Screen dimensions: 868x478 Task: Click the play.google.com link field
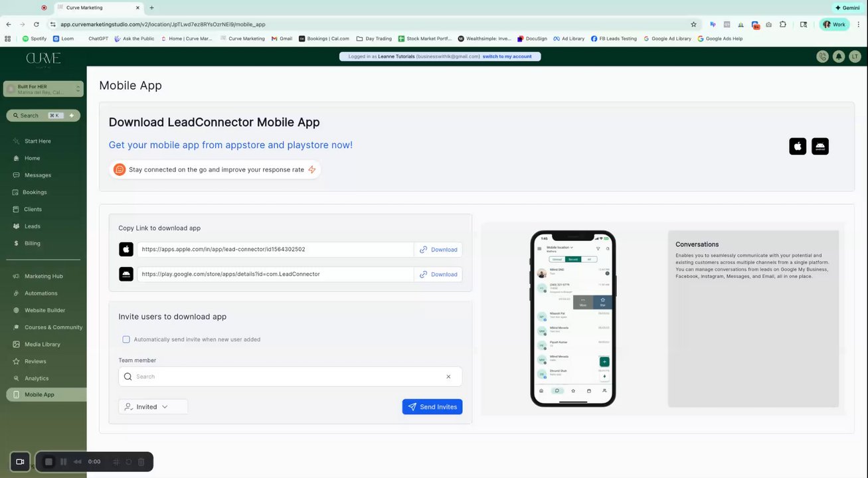pyautogui.click(x=275, y=274)
